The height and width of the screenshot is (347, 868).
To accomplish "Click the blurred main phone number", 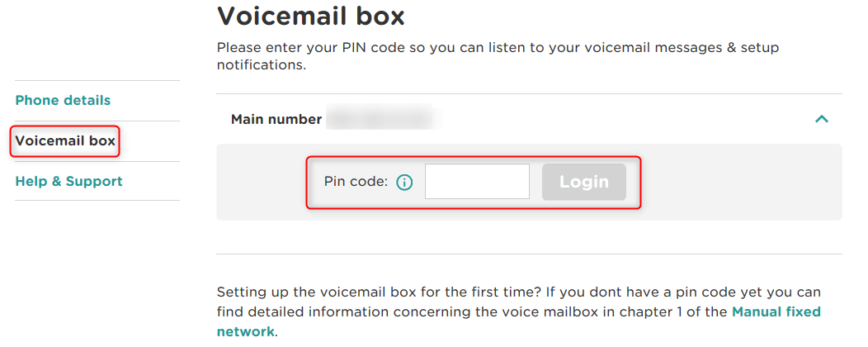I will click(378, 119).
